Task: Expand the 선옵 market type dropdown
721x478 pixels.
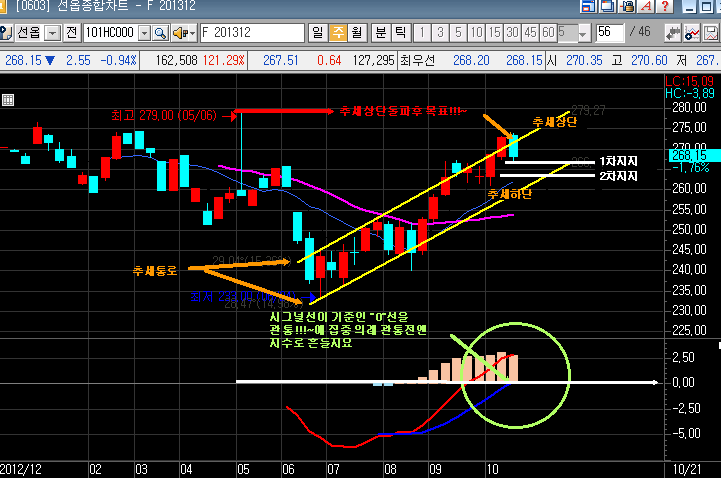Action: (x=50, y=33)
